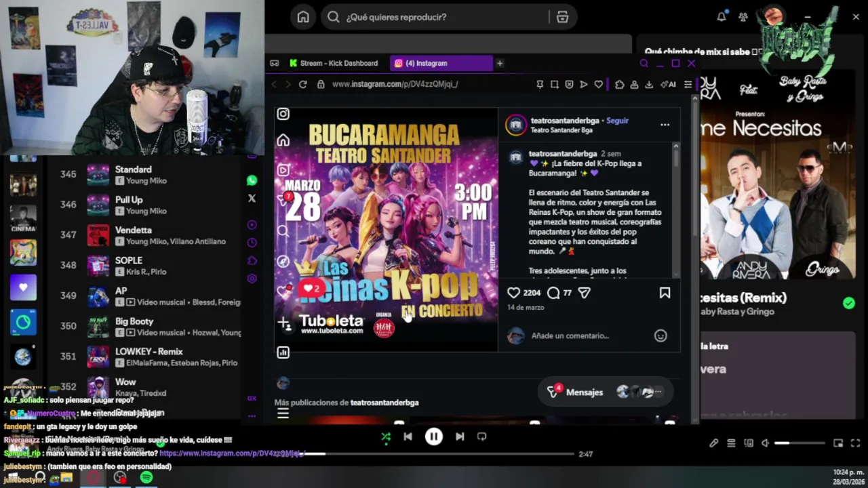Open the three-dots menu at the browser sidebar bottom

coord(252,415)
